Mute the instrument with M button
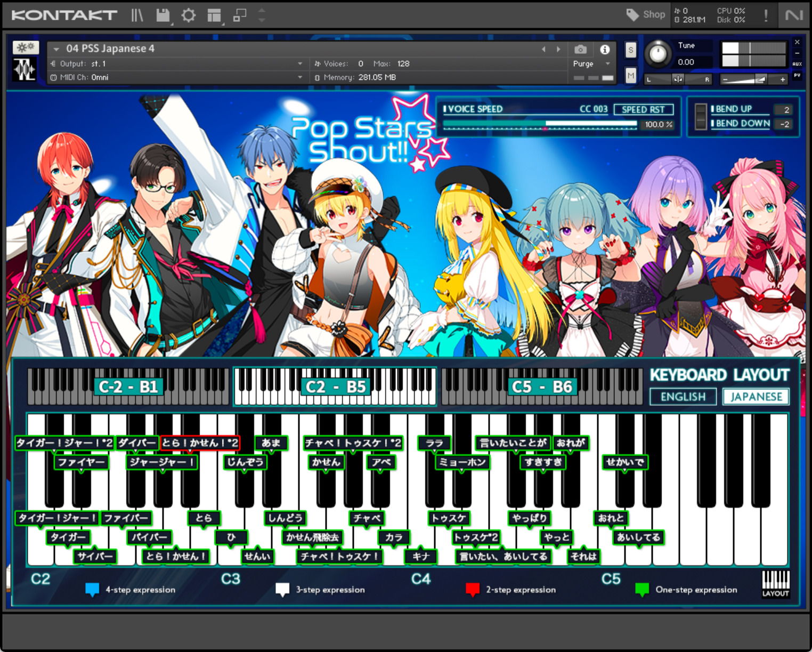This screenshot has width=812, height=652. [x=631, y=76]
